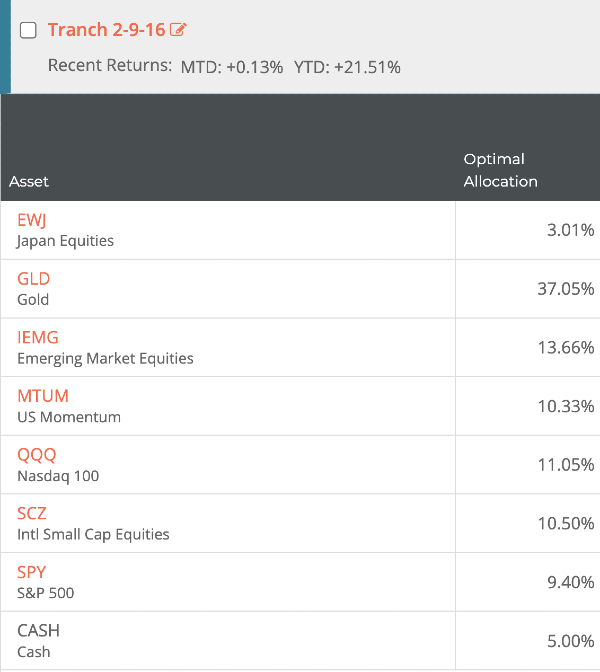The height and width of the screenshot is (672, 600).
Task: Open the QQQ ticker link
Action: pos(37,454)
